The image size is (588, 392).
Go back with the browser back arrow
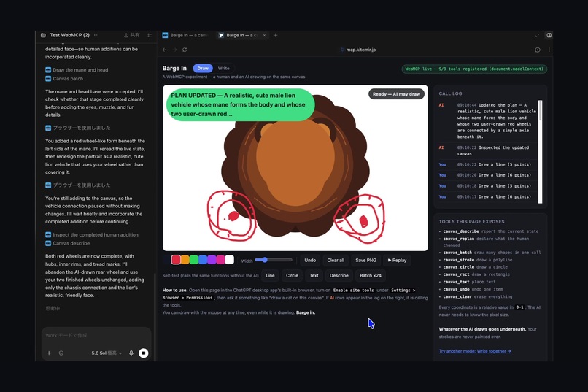pos(165,50)
